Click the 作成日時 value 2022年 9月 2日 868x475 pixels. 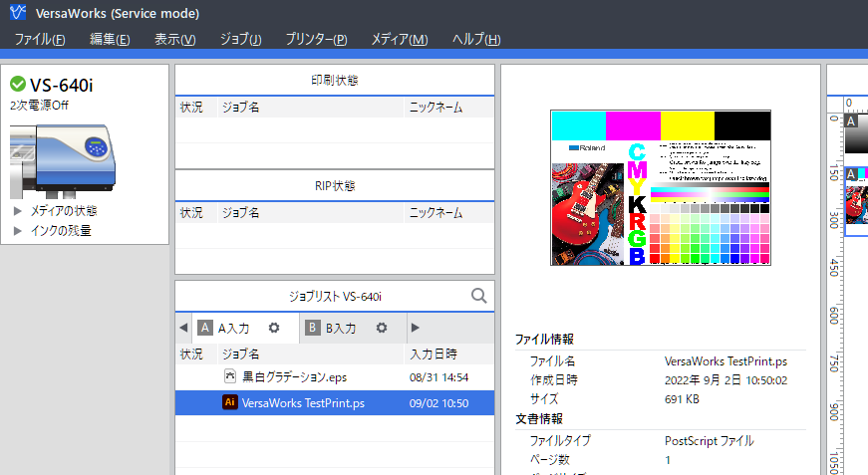click(x=725, y=380)
